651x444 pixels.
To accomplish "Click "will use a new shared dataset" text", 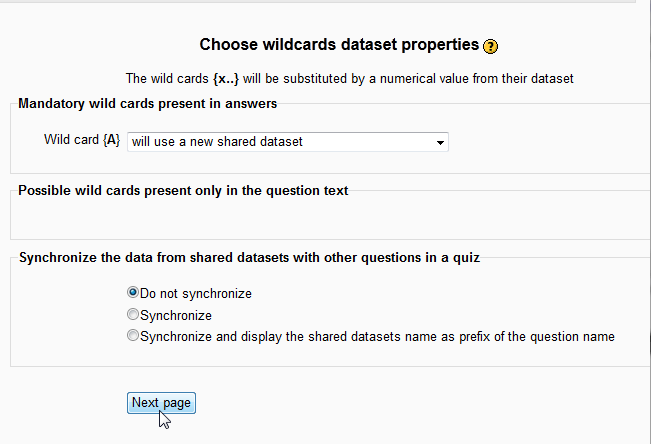I will 217,142.
